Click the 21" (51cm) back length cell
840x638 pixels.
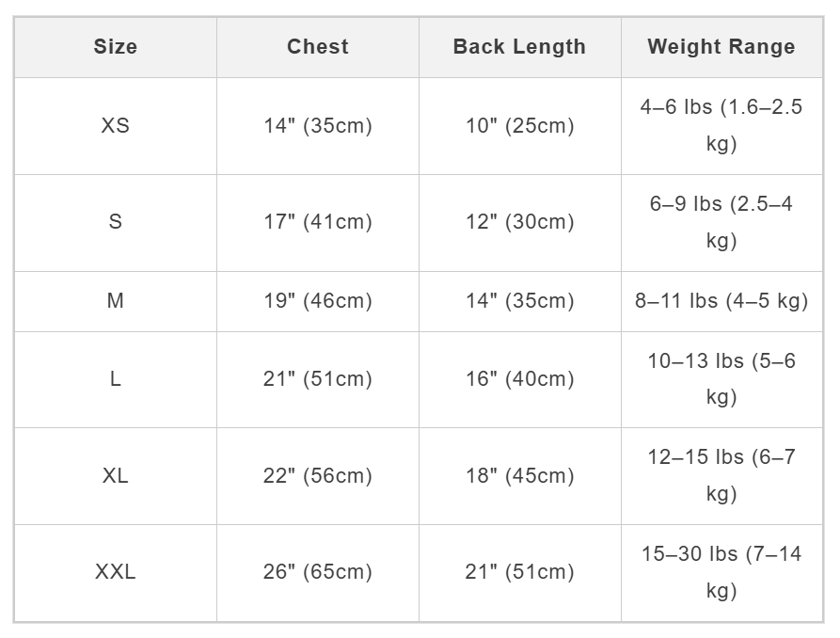pos(519,572)
